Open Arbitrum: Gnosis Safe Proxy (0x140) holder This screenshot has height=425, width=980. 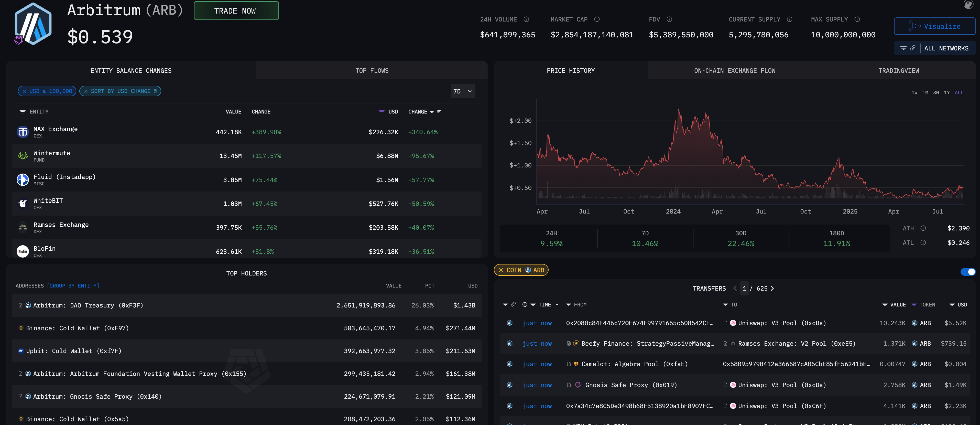pos(97,396)
